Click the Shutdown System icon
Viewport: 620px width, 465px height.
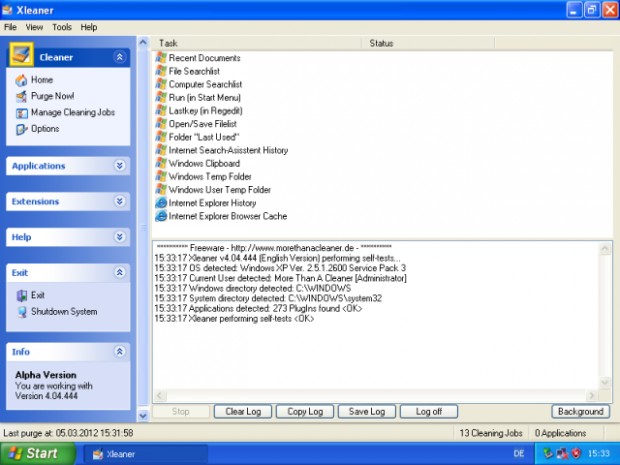(22, 312)
